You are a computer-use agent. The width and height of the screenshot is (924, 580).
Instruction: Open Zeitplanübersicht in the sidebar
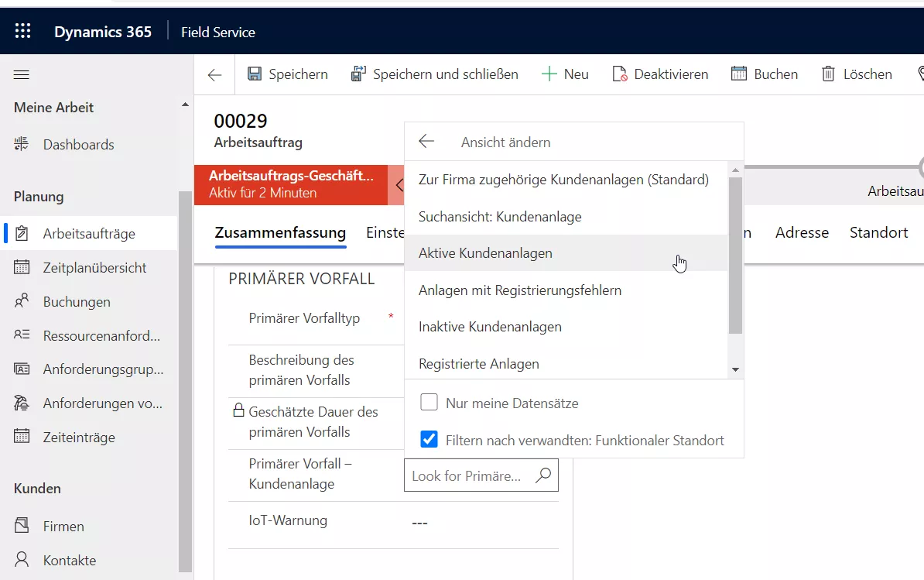pos(94,268)
